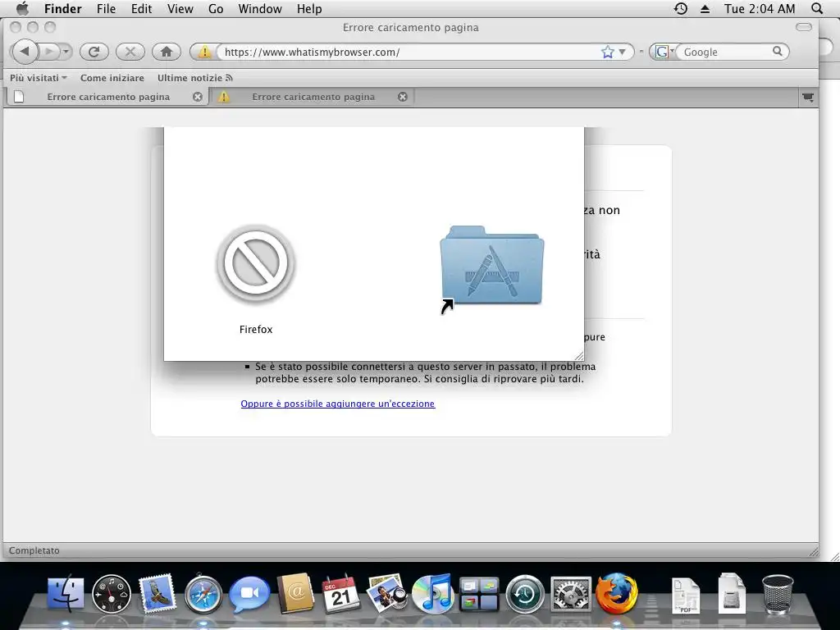This screenshot has height=630, width=840.
Task: Open Spotlight search in menu bar
Action: pos(817,8)
